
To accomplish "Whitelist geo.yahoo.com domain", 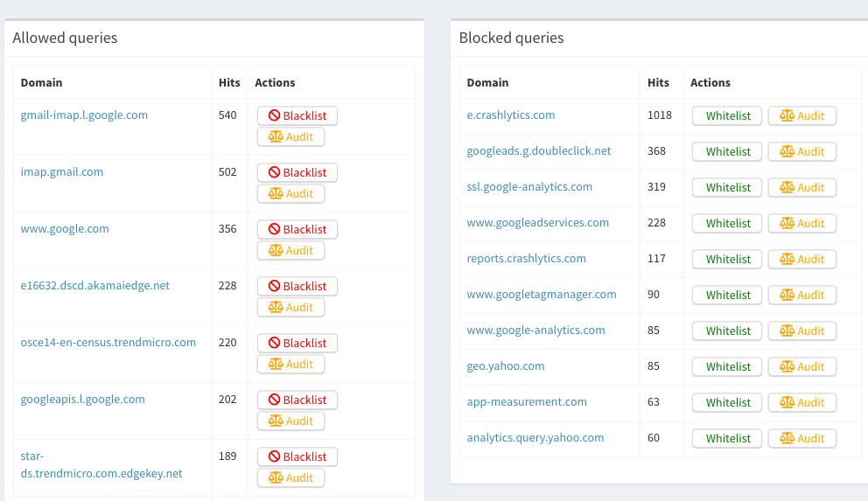I will [x=727, y=366].
